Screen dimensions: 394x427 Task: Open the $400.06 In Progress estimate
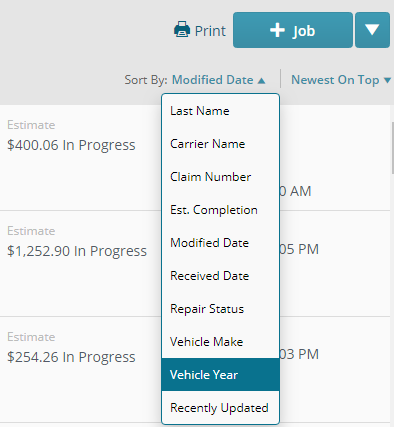[x=71, y=145]
